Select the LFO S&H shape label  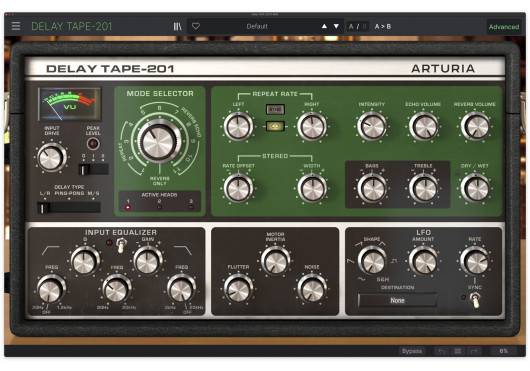point(383,279)
